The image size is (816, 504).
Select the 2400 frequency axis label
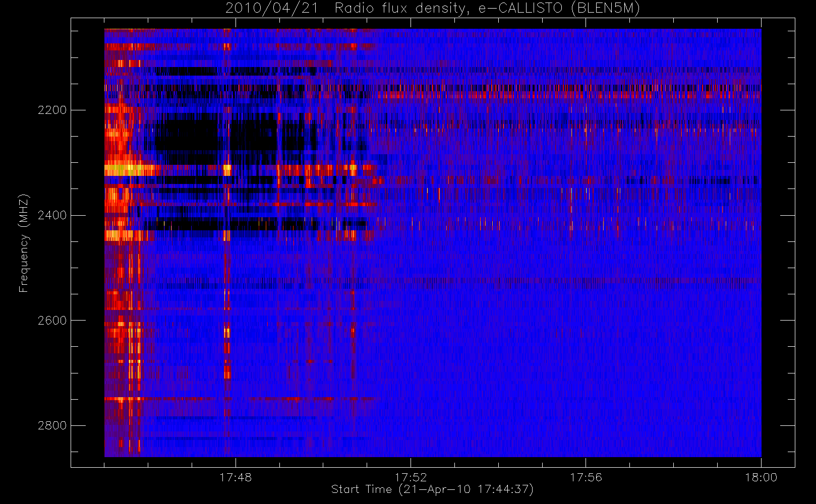coord(52,215)
